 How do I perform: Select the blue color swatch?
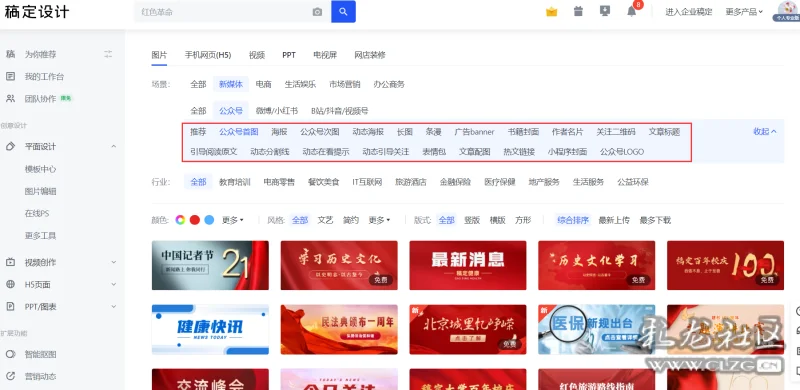click(x=209, y=220)
